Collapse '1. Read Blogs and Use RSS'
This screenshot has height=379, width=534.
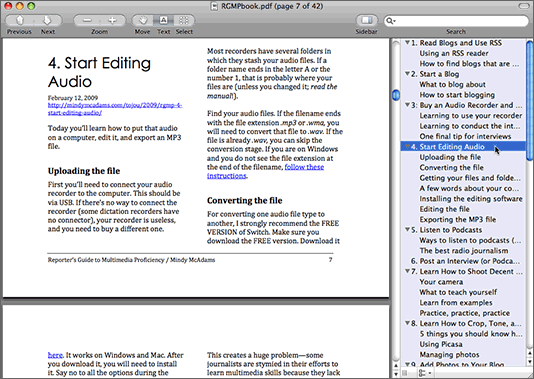(x=407, y=43)
